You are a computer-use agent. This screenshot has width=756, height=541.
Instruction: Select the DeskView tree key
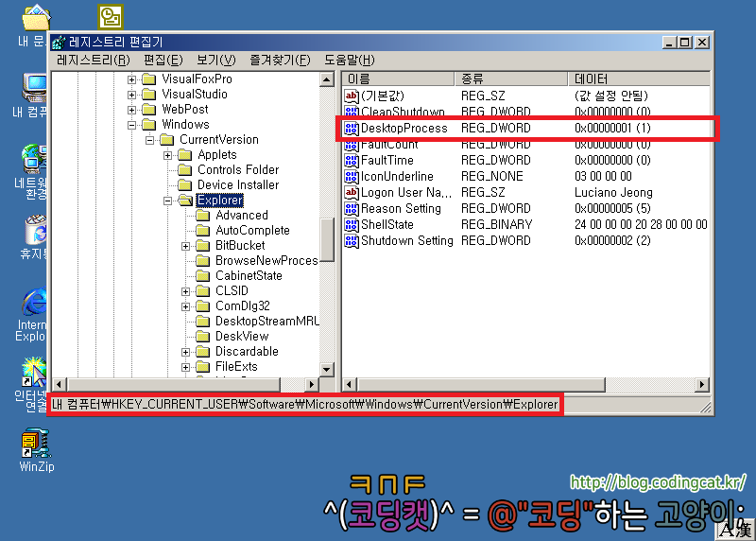pyautogui.click(x=242, y=337)
